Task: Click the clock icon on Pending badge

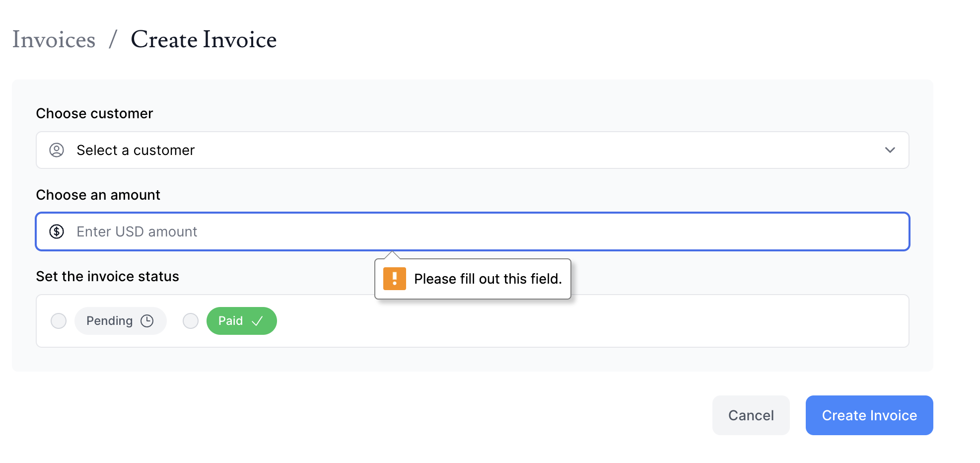Action: [x=147, y=321]
